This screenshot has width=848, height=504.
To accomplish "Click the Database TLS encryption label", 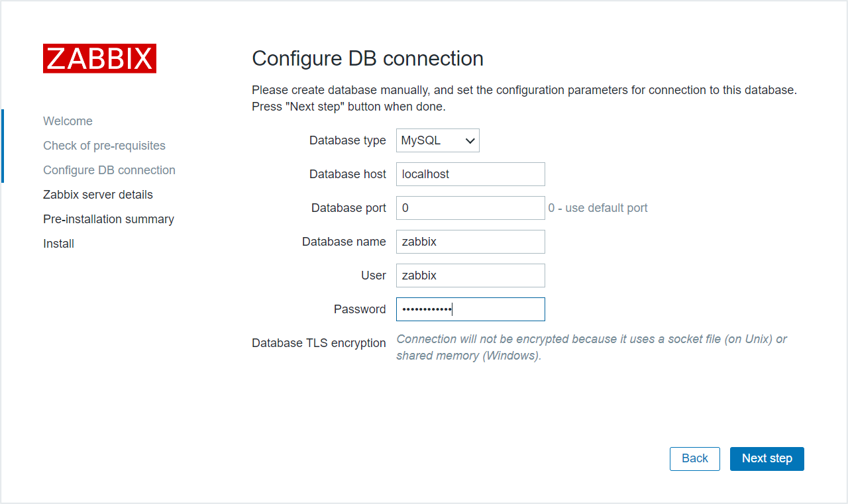I will pyautogui.click(x=319, y=343).
